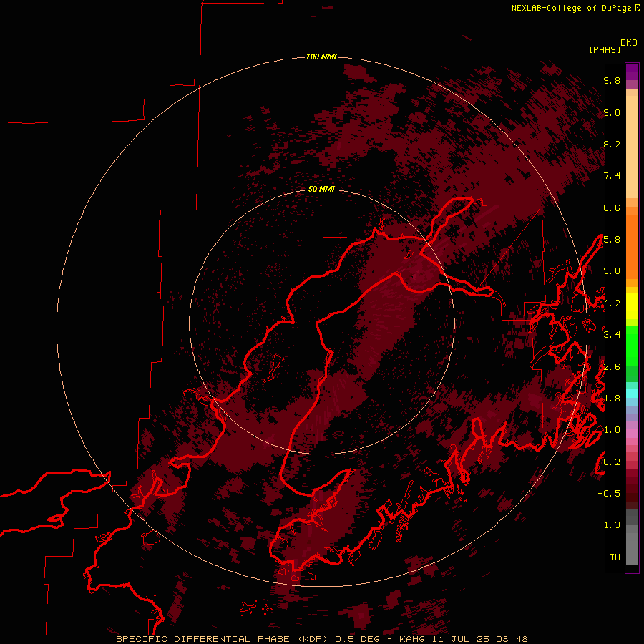Select the cyan segment of color bar
The height and width of the screenshot is (644, 644).
(x=632, y=394)
